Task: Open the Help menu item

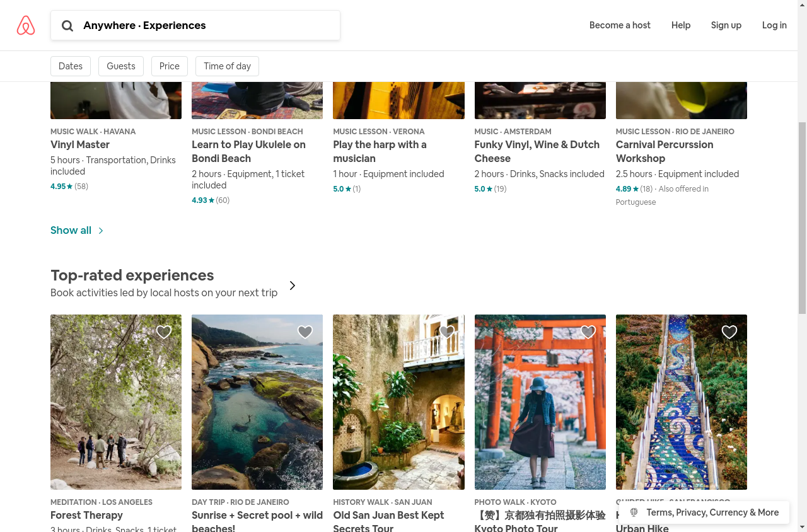Action: pos(681,25)
